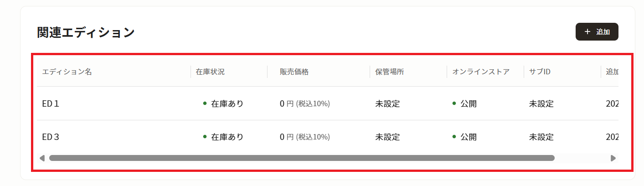Click the green 公開 dot in ED１ row
This screenshot has height=186, width=644.
pyautogui.click(x=454, y=103)
